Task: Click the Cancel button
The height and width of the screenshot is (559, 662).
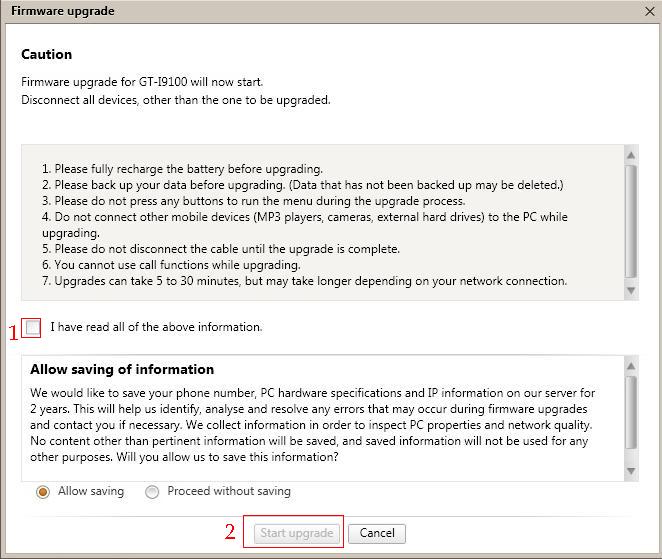Action: click(377, 533)
